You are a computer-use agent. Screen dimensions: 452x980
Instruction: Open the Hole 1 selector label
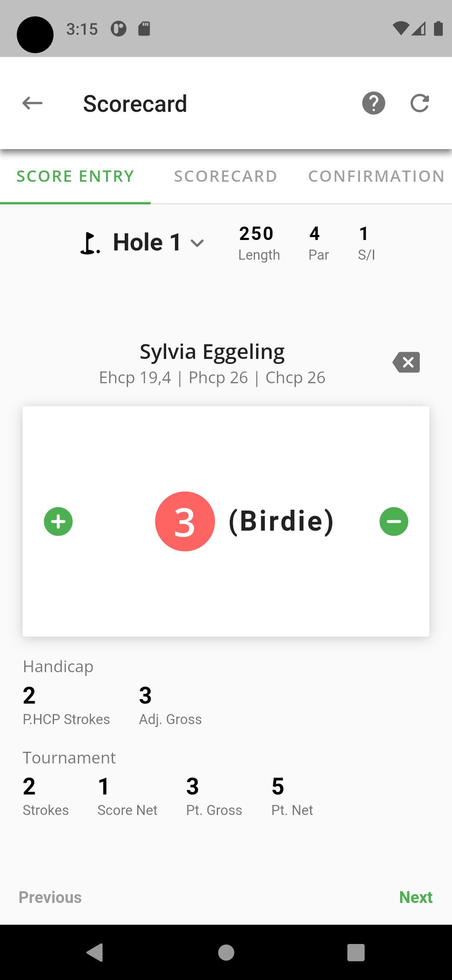147,242
